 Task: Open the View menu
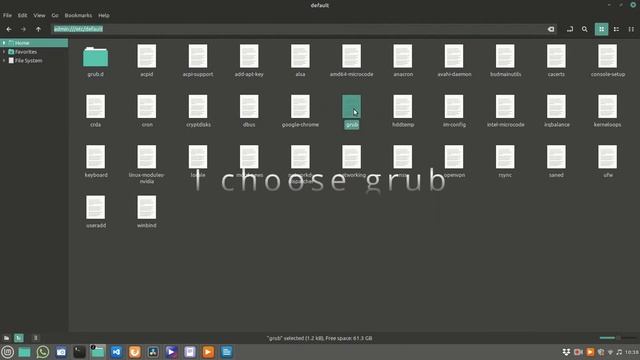click(39, 15)
